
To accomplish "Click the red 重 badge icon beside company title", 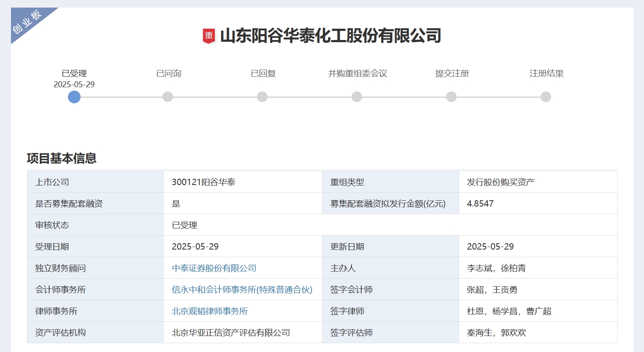I will (x=209, y=36).
